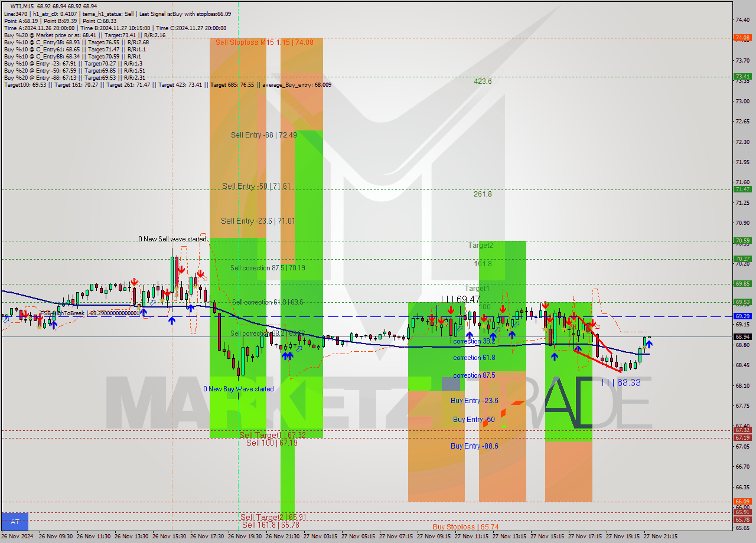Screen dimensions: 756x543
Task: Click the 'Sell Stoploss M15 1.15 | 74.08' label
Action: [264, 42]
